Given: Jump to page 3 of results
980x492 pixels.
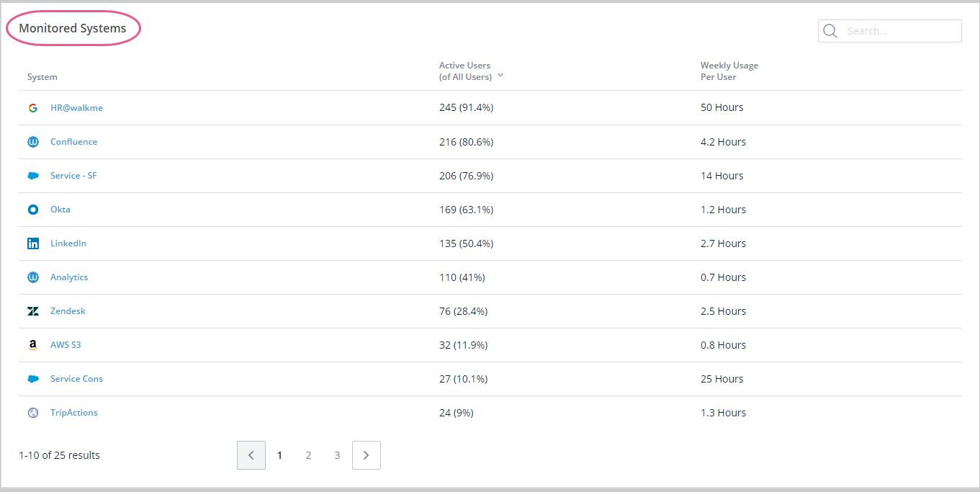Looking at the screenshot, I should click(337, 455).
